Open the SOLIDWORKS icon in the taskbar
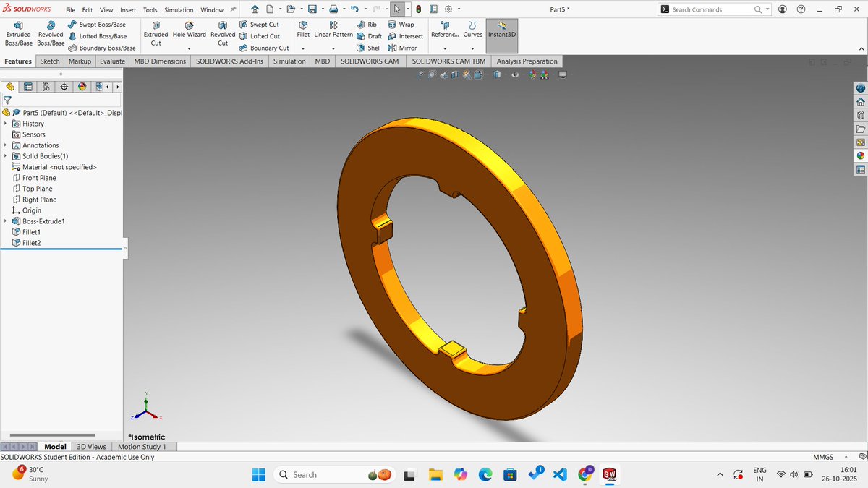 609,475
